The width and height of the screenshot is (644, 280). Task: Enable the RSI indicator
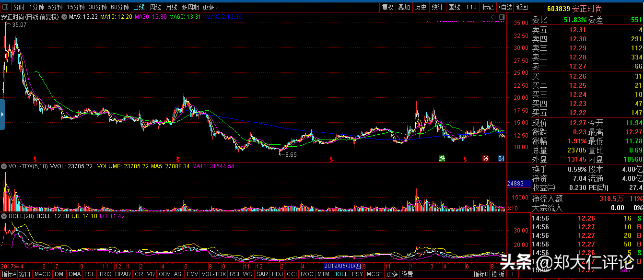tap(234, 275)
